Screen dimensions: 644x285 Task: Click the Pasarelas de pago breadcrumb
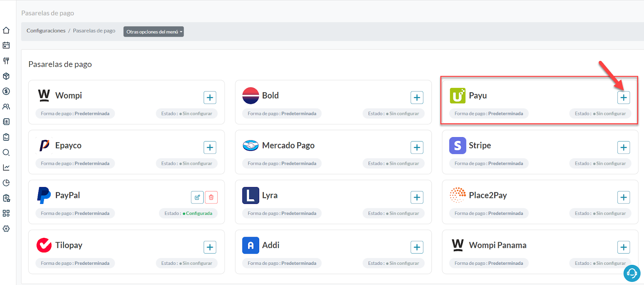tap(94, 31)
